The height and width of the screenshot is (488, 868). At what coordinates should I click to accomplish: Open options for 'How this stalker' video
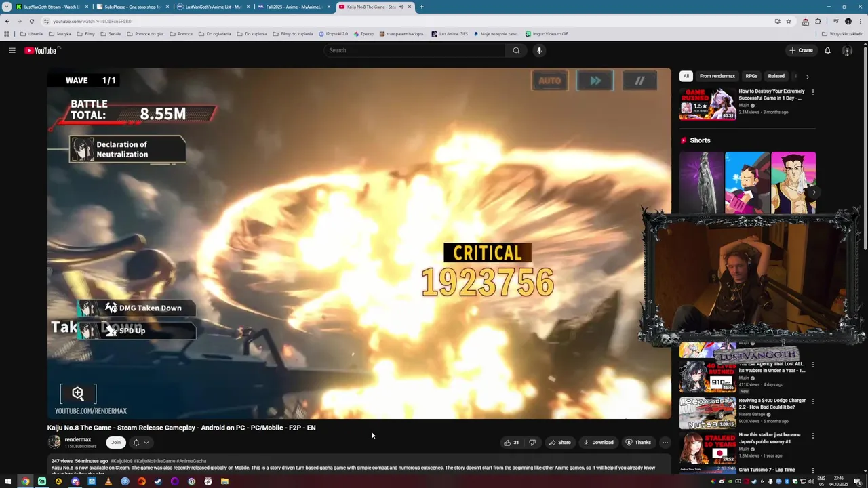point(812,436)
